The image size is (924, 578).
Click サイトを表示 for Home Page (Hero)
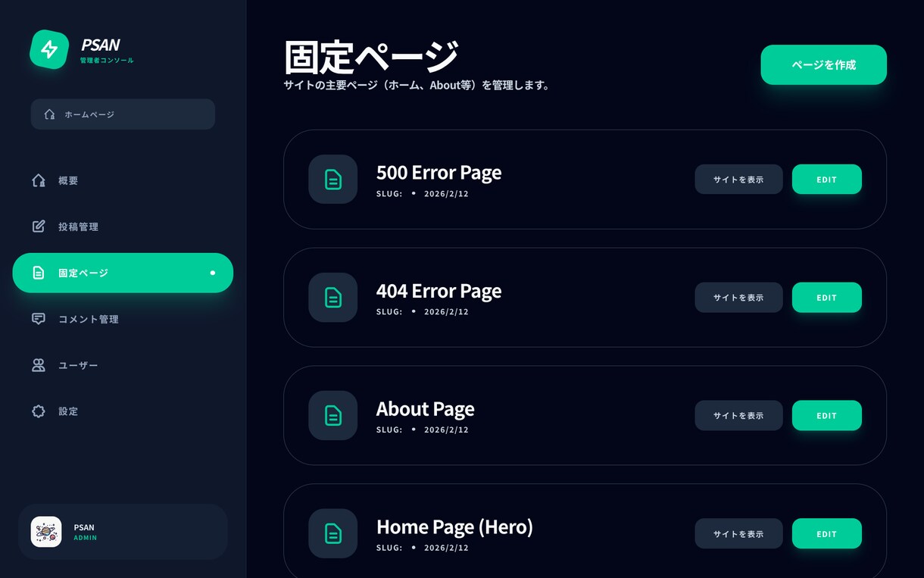[x=738, y=533]
